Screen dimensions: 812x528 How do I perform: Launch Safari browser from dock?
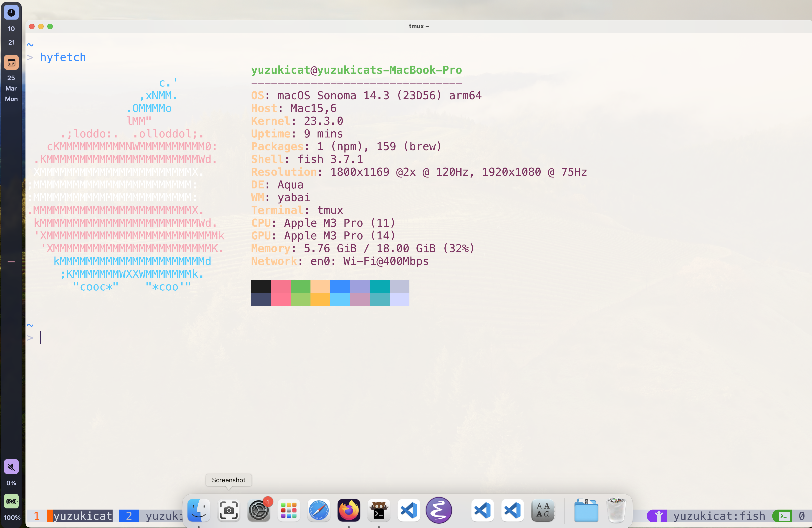pyautogui.click(x=319, y=510)
